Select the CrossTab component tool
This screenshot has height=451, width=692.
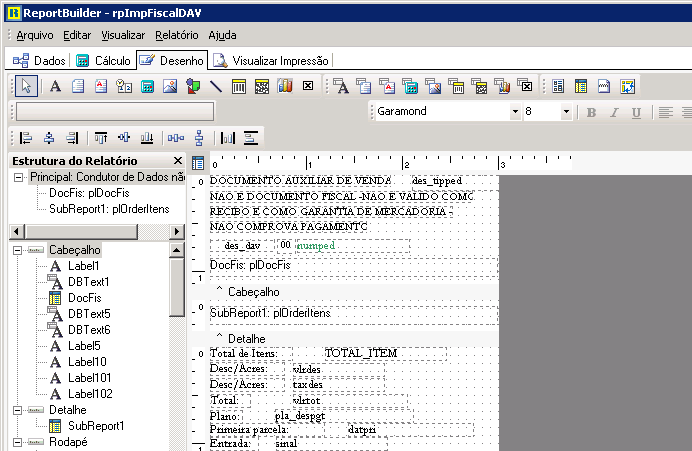coord(627,86)
